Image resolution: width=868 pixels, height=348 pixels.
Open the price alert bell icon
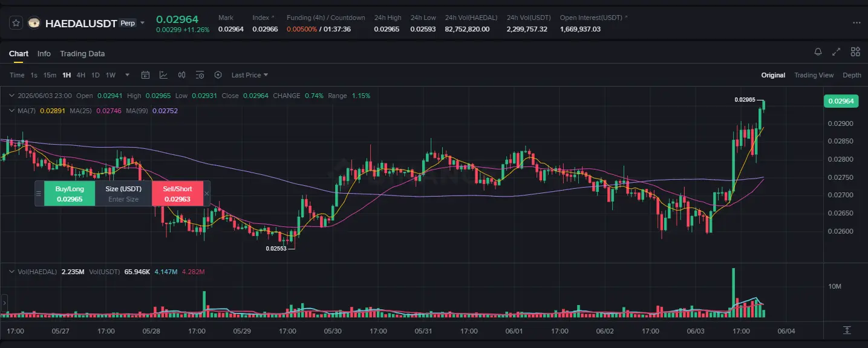pos(818,52)
